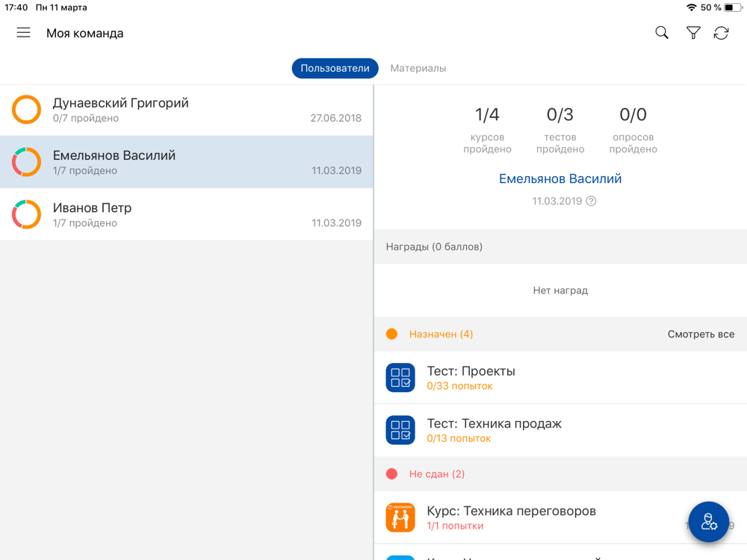
Task: Open the hamburger menu
Action: click(23, 33)
